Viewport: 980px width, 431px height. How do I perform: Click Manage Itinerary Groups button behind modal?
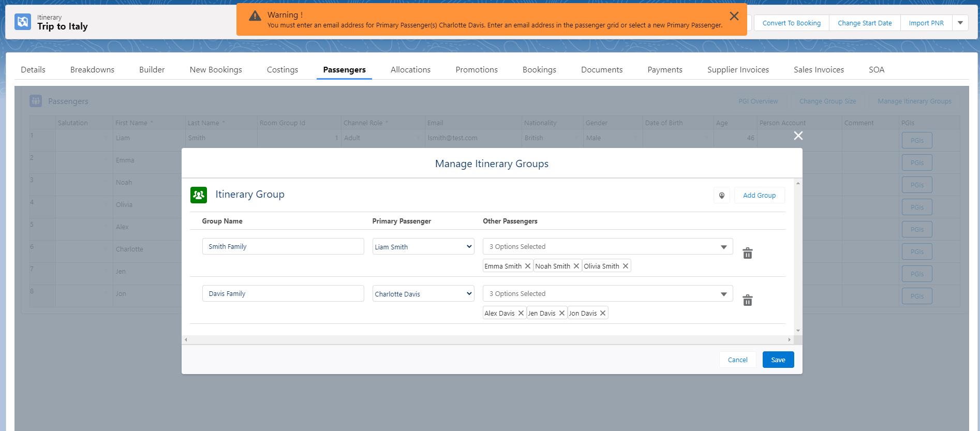click(914, 101)
